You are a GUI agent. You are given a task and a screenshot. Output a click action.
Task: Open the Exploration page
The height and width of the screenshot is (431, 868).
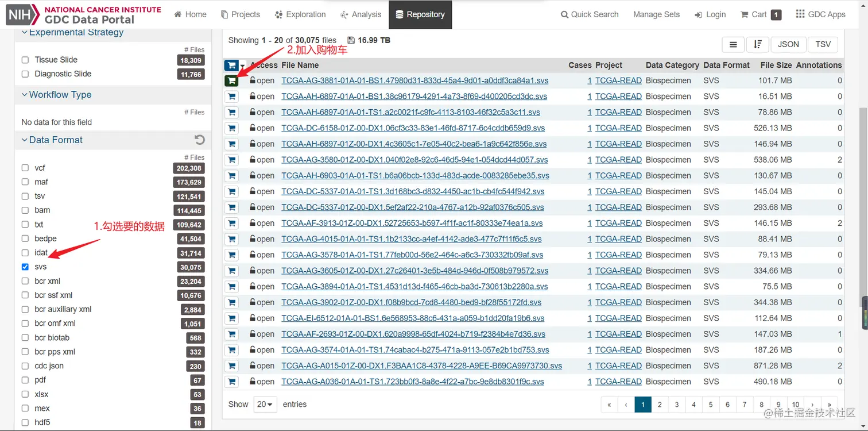[300, 14]
